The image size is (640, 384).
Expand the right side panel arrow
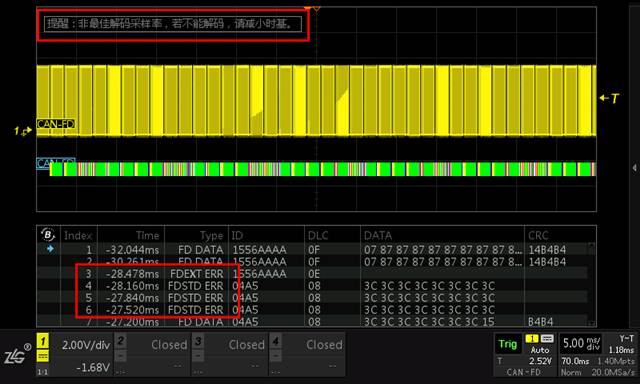pyautogui.click(x=634, y=168)
